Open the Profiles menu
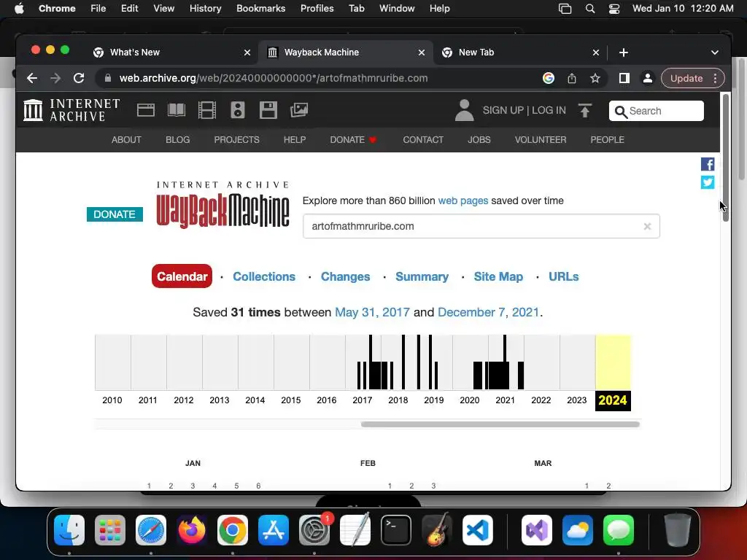This screenshot has width=747, height=560. pyautogui.click(x=317, y=9)
